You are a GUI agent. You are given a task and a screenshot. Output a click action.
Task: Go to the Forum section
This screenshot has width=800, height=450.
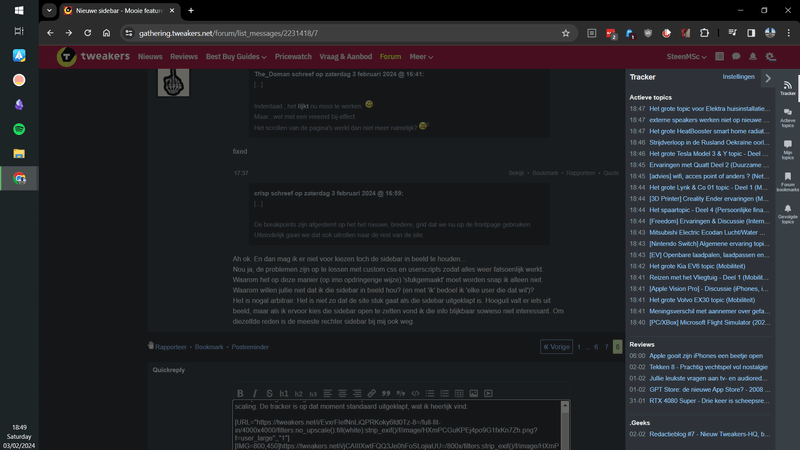390,57
